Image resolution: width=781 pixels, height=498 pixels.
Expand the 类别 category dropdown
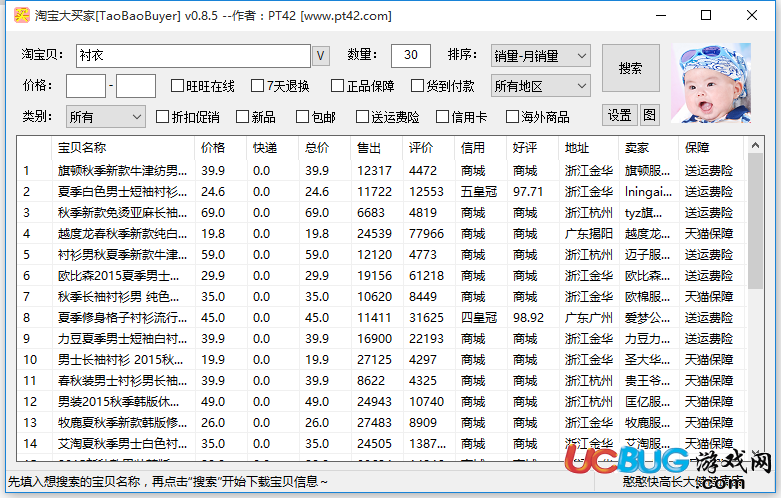(x=106, y=117)
